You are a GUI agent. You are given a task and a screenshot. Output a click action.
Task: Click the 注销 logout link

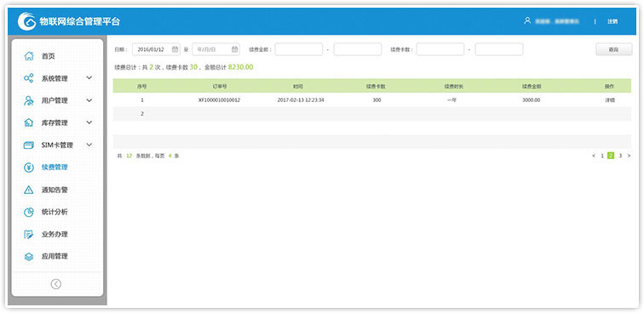click(612, 21)
